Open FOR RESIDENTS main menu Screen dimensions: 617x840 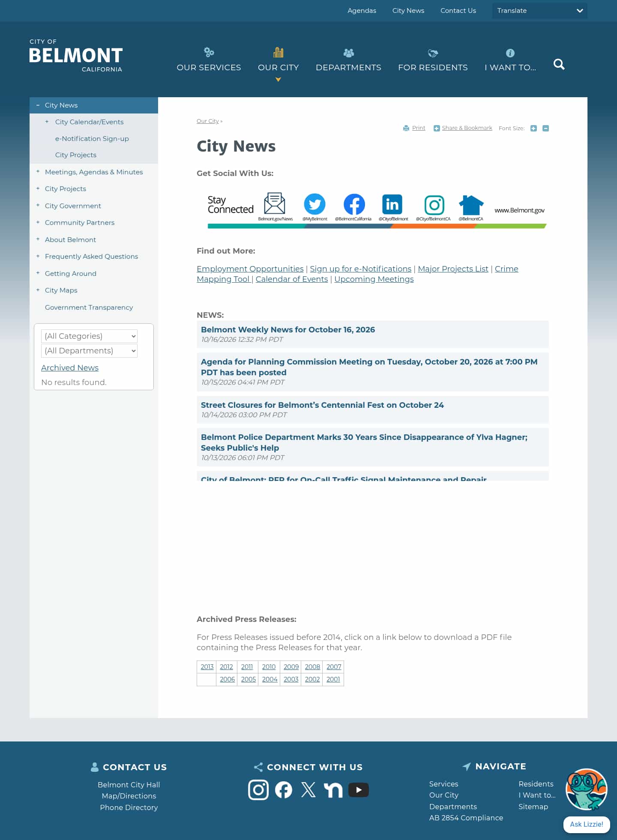(x=433, y=60)
